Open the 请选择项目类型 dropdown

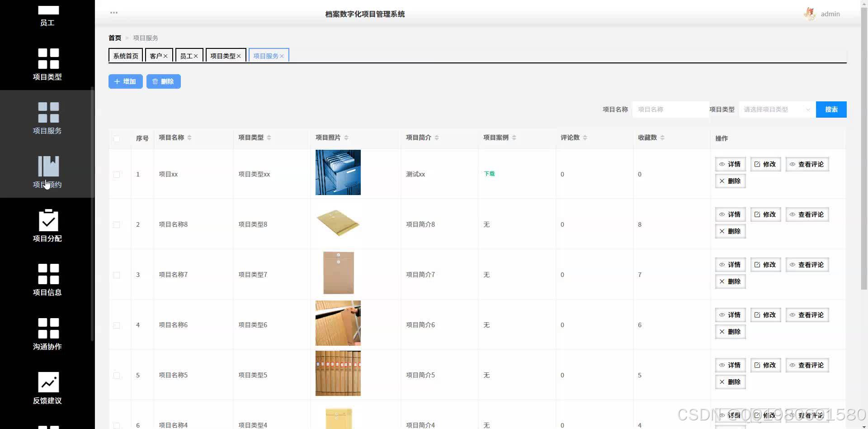coord(776,110)
